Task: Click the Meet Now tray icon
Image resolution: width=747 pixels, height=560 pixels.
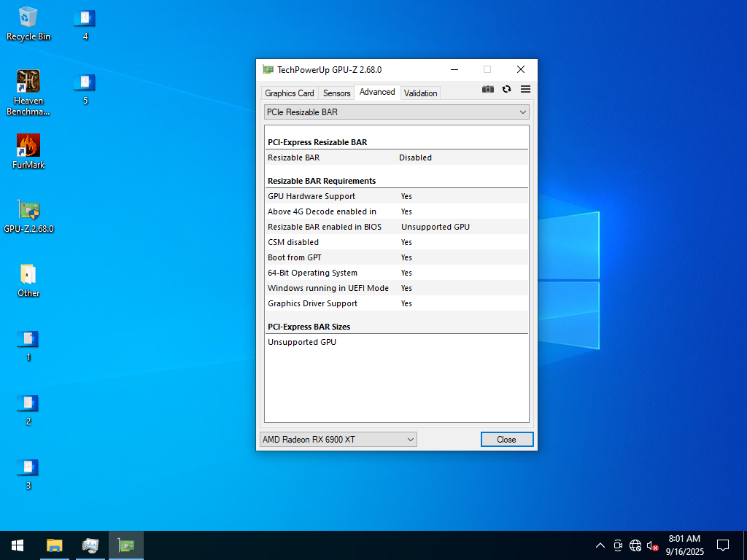Action: (618, 545)
